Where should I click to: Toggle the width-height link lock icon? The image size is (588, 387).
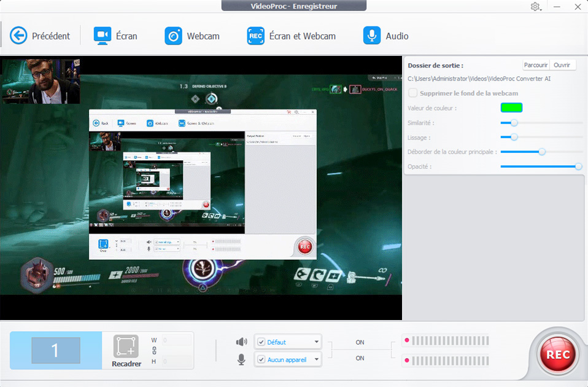(x=153, y=351)
